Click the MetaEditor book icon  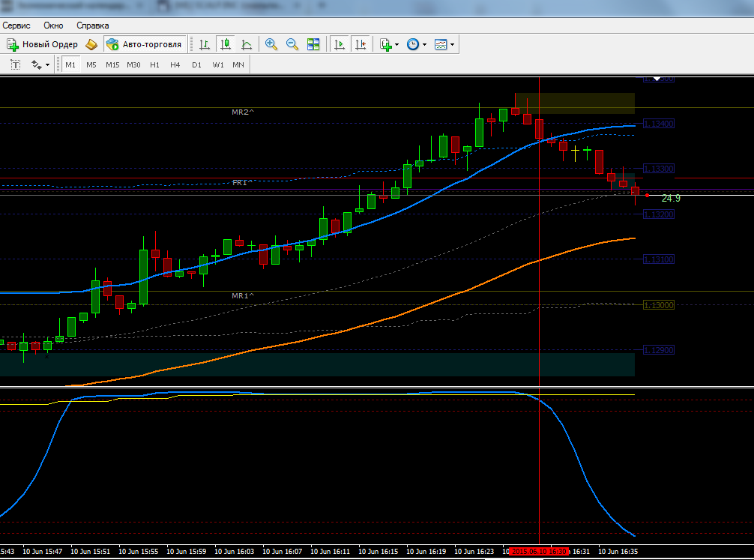click(91, 44)
